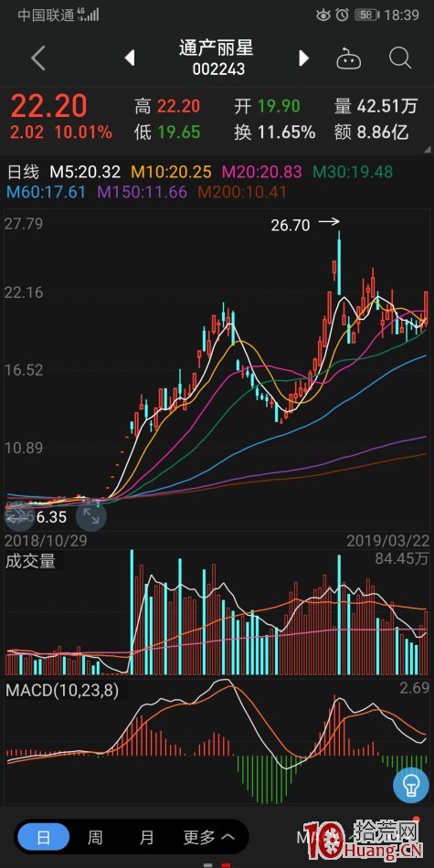Expand the 更多 more periods menu

pos(208,838)
